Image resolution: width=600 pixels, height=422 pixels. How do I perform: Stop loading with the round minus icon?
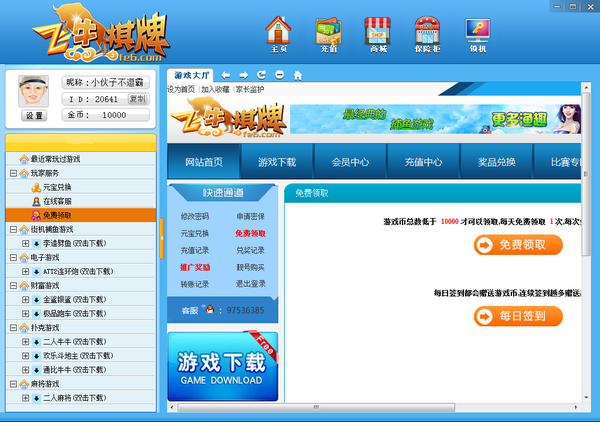point(280,75)
